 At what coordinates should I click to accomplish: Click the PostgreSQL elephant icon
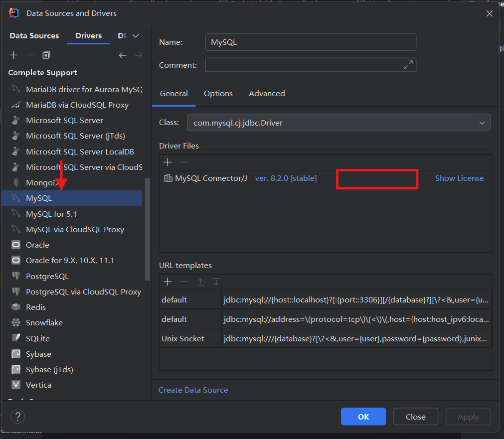[16, 276]
